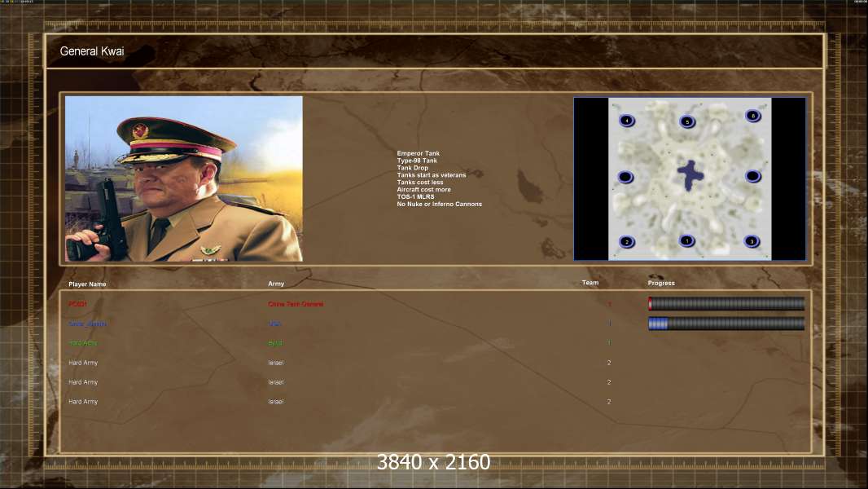Click the "Team" column header
This screenshot has height=489, width=868.
590,283
